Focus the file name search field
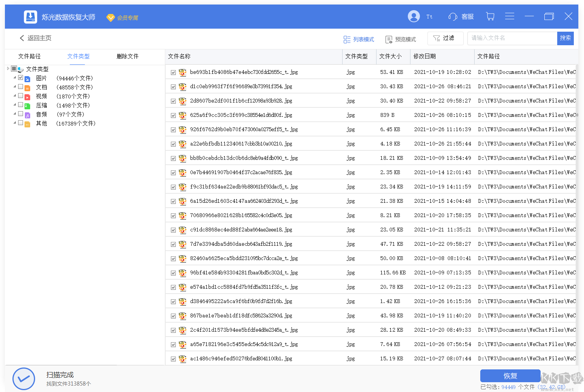This screenshot has width=584, height=392. (512, 38)
